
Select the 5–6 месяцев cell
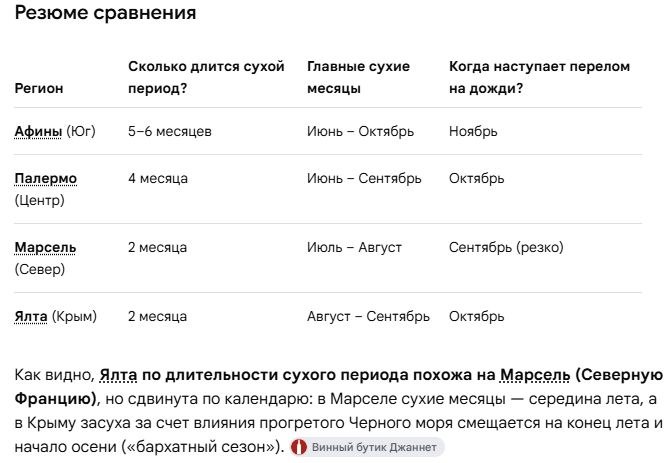pos(170,131)
